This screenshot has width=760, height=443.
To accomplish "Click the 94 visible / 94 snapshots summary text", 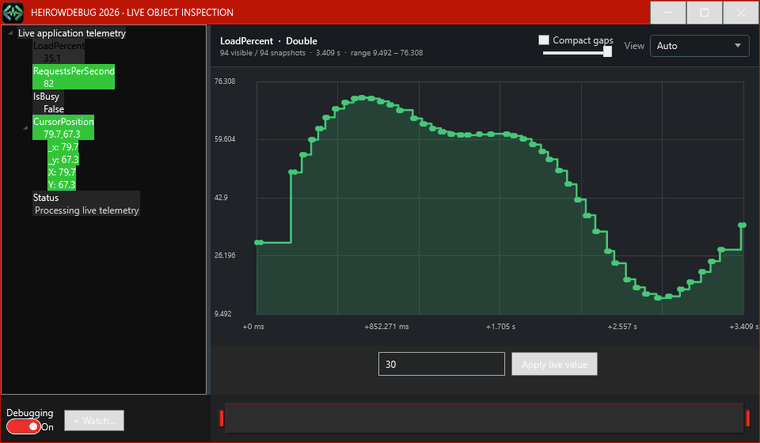I will click(263, 53).
